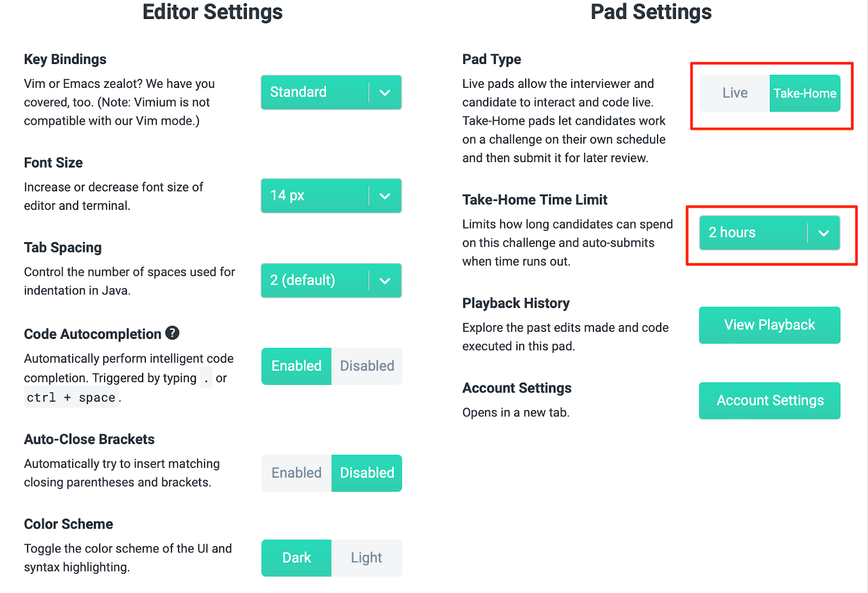This screenshot has height=593, width=868.
Task: Click the Pad Settings heading
Action: pyautogui.click(x=651, y=12)
